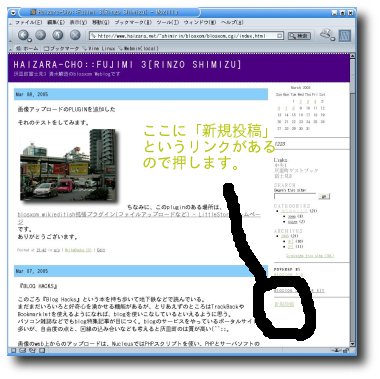The height and width of the screenshot is (379, 380).
Task: Click the ホーム bookmark toolbar item
Action: [x=28, y=48]
